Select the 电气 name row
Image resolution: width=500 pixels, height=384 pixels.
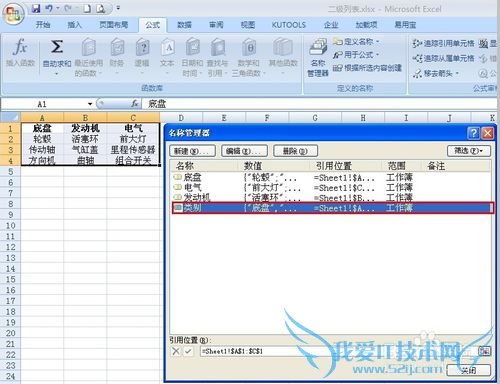(x=331, y=187)
